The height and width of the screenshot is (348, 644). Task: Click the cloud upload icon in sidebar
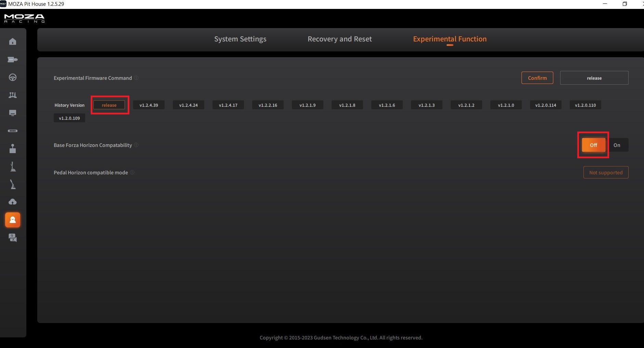13,202
